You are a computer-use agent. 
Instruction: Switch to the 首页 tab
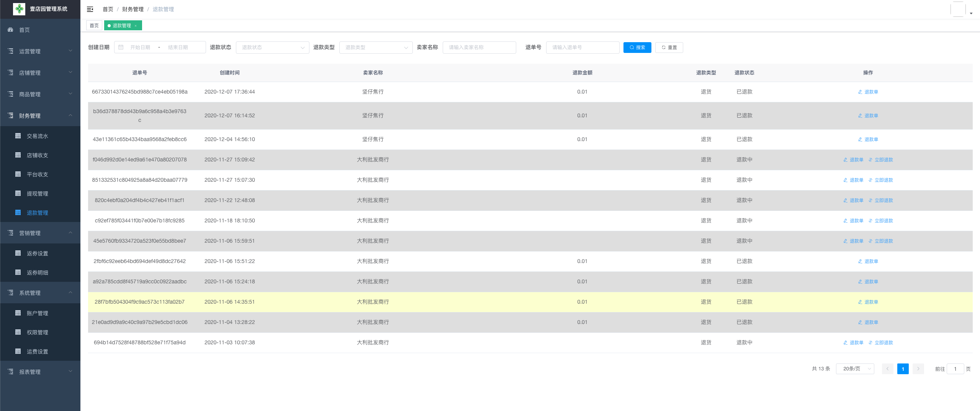pyautogui.click(x=94, y=26)
